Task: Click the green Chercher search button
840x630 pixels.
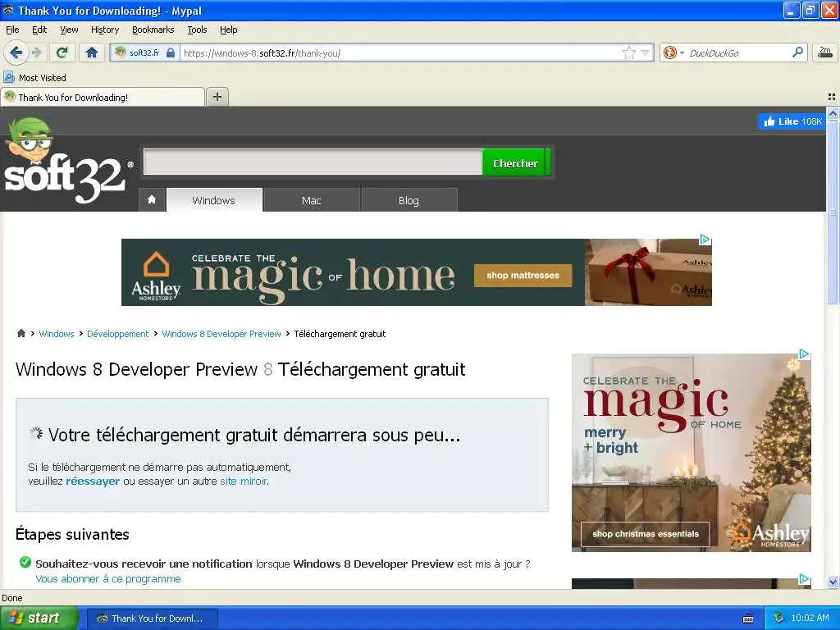Action: [x=516, y=163]
